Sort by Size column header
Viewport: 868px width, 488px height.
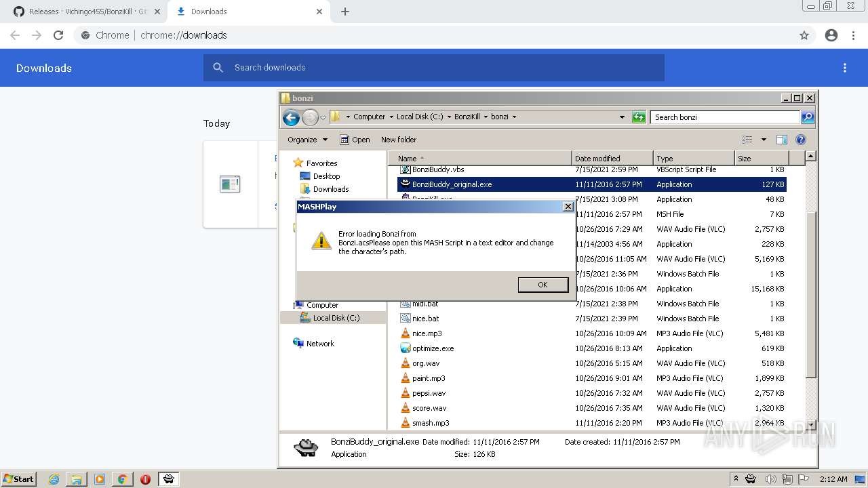(x=762, y=158)
